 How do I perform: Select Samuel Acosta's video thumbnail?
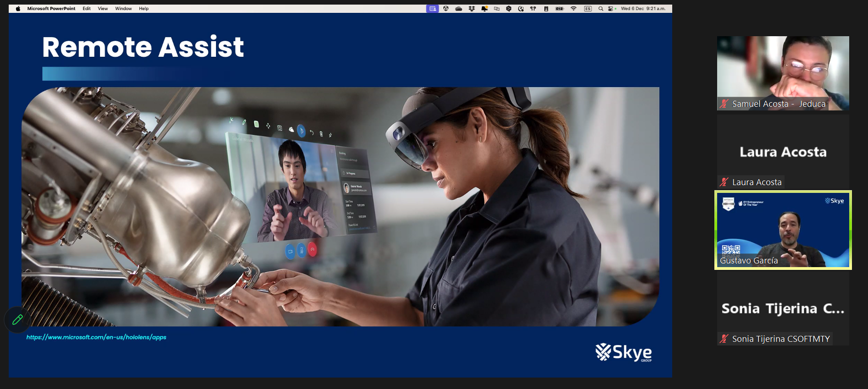tap(783, 73)
